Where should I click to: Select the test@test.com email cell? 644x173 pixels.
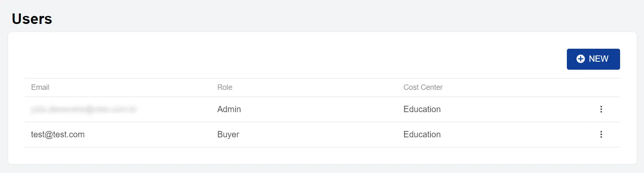pyautogui.click(x=58, y=134)
